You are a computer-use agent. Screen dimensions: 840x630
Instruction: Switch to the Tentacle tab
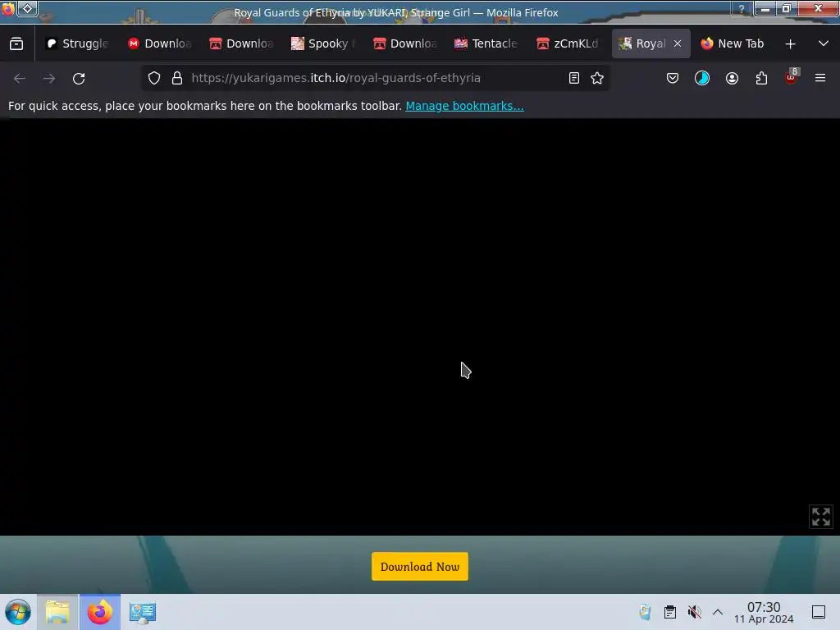tap(486, 44)
